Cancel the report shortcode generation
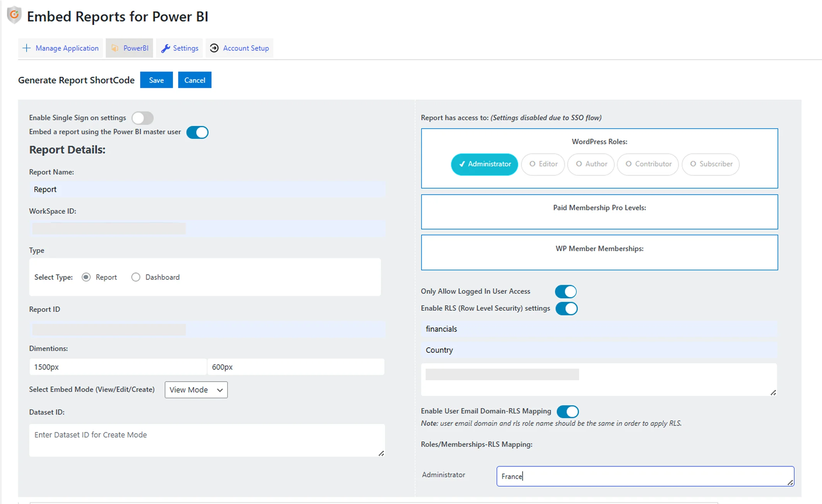 point(194,80)
